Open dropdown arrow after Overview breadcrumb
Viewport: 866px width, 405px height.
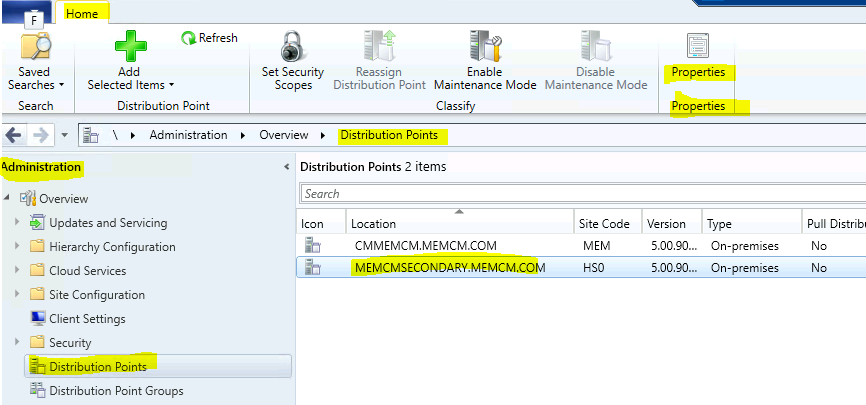tap(323, 135)
